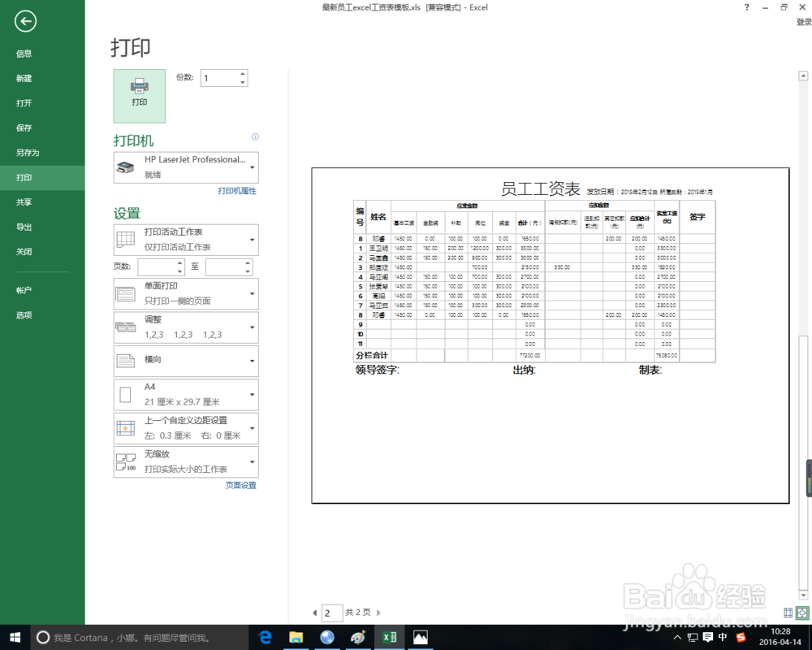812x650 pixels.
Task: Decrease copies with the down arrow
Action: tap(242, 82)
